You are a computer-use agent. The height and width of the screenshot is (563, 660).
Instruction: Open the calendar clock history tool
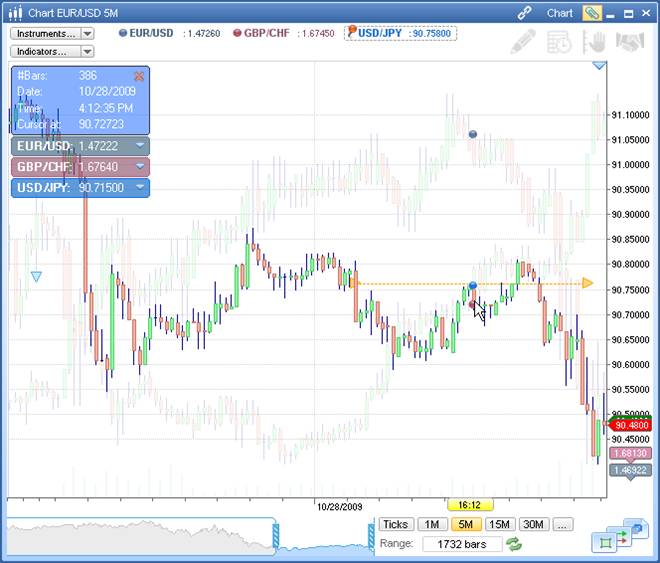(x=559, y=42)
